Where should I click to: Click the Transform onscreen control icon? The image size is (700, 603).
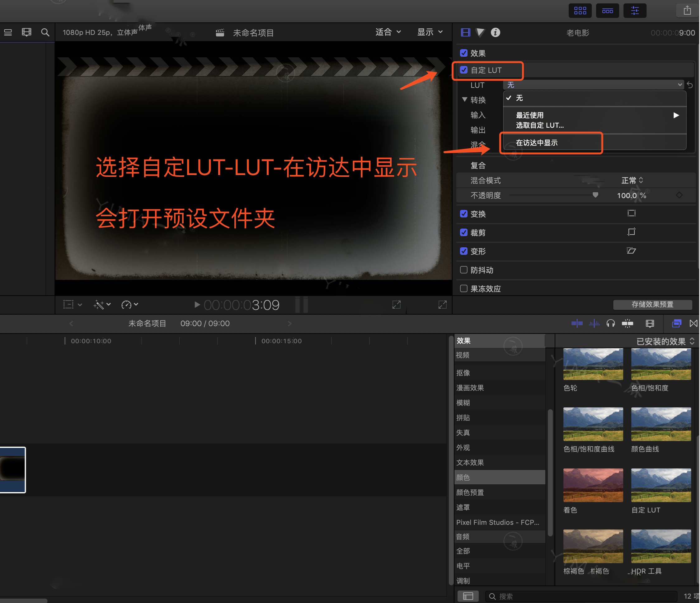(x=631, y=213)
